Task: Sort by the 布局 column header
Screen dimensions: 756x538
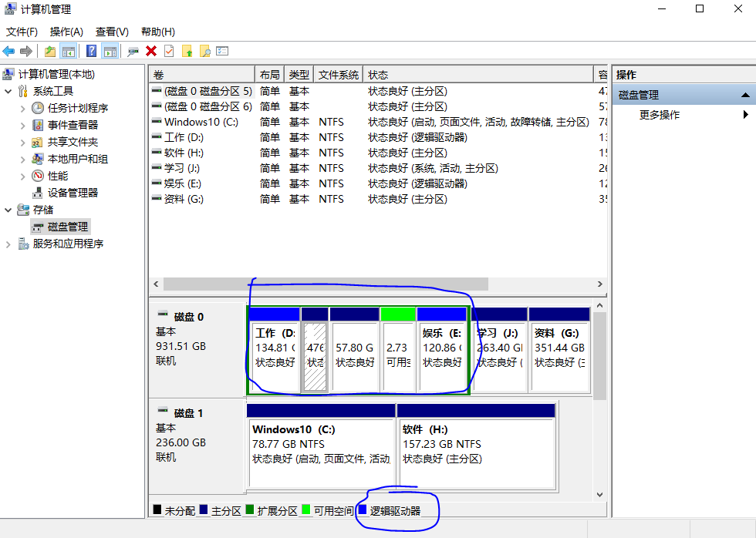Action: (269, 75)
